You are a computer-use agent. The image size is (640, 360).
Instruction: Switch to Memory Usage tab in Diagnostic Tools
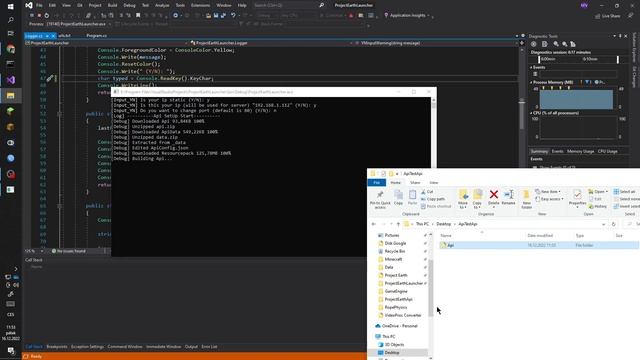click(x=580, y=151)
